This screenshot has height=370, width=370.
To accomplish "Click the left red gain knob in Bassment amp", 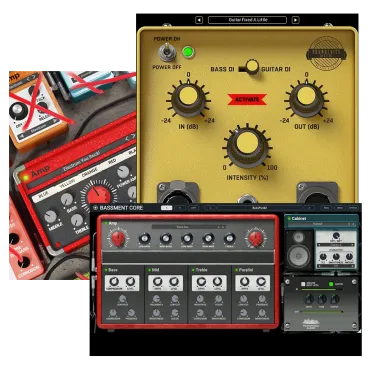I will pos(118,238).
